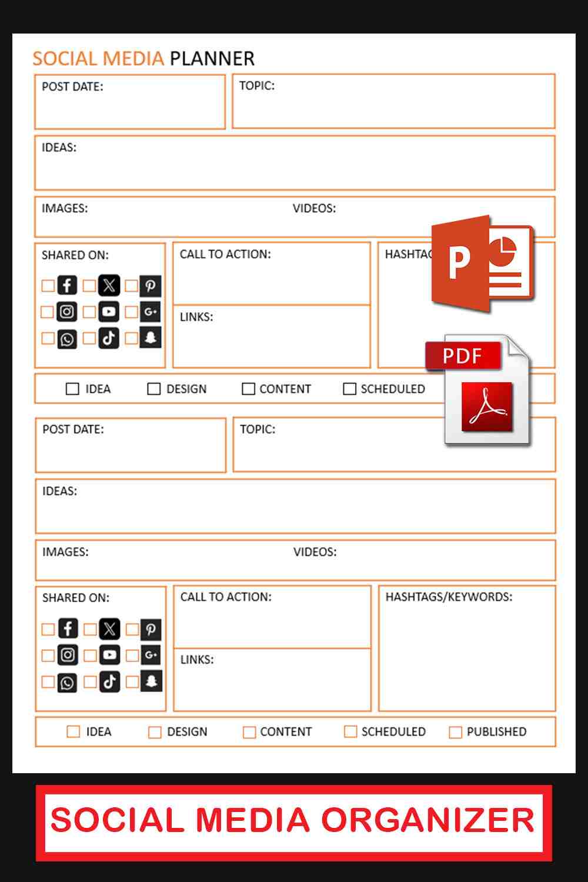Click the Instagram icon in bottom planner

point(68,655)
